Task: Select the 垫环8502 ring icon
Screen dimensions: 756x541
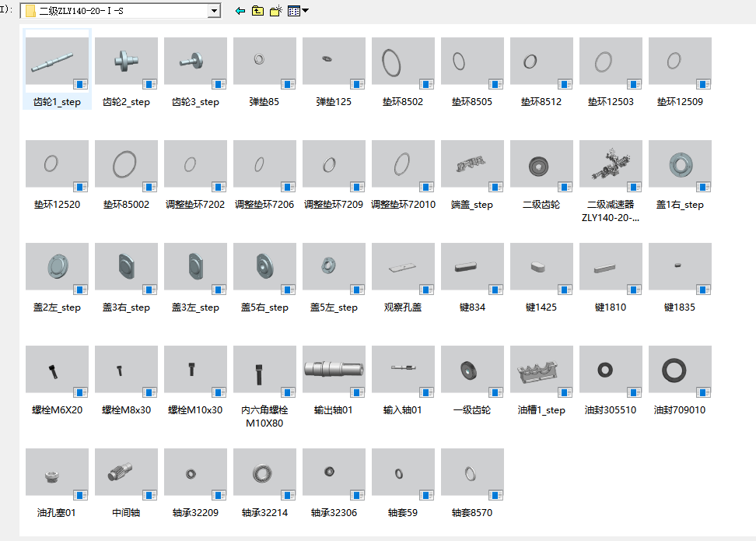Action: tap(403, 64)
